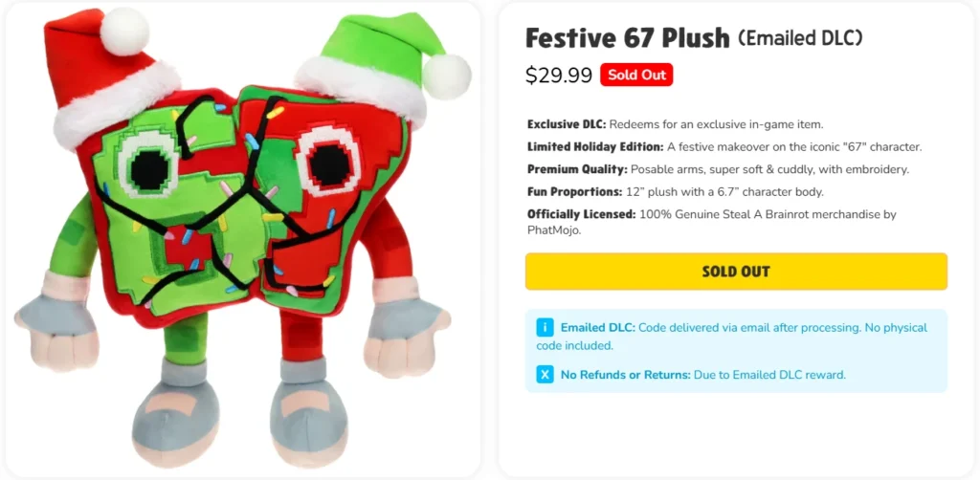
Task: Open the Festive 67 plush product image
Action: [242, 240]
